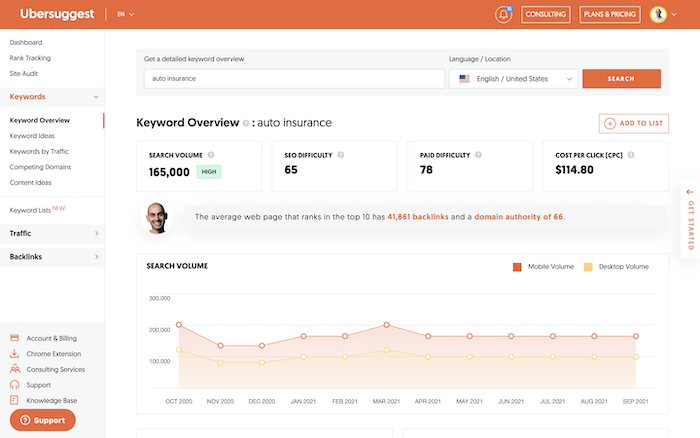The width and height of the screenshot is (700, 438).
Task: Click the Consulting button
Action: click(x=546, y=14)
